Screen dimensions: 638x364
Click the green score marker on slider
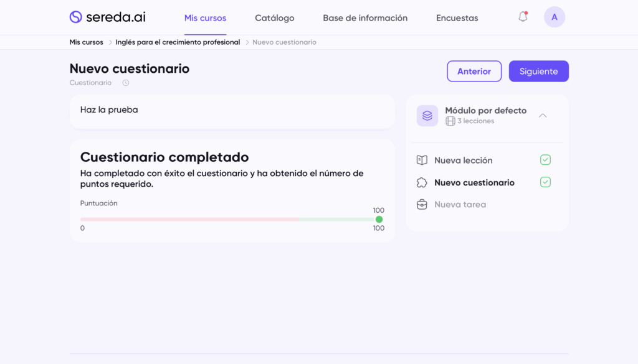[379, 219]
